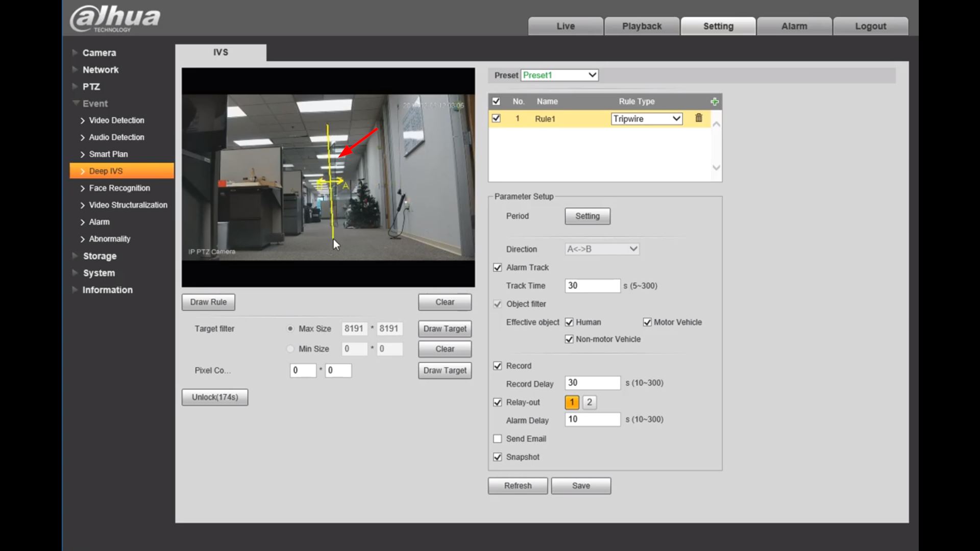Switch to the Playback tab
980x551 pixels.
coord(642,26)
